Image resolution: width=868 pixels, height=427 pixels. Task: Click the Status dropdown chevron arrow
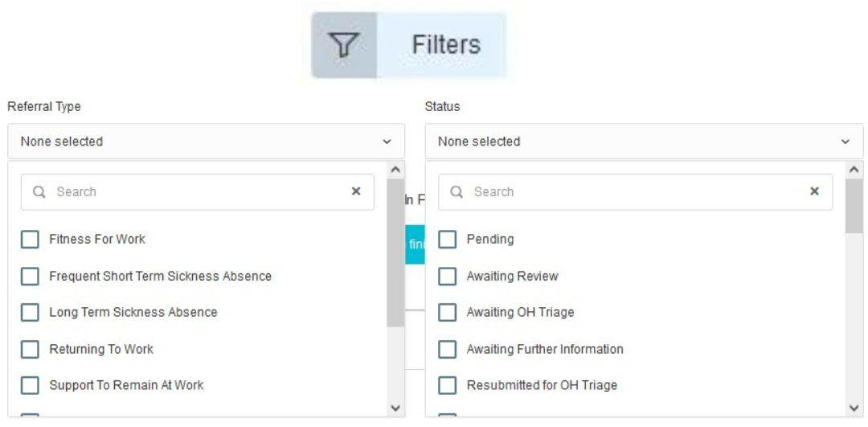point(845,142)
